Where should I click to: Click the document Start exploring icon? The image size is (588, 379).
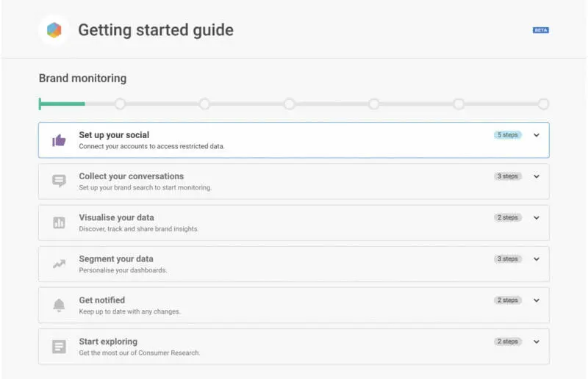59,347
